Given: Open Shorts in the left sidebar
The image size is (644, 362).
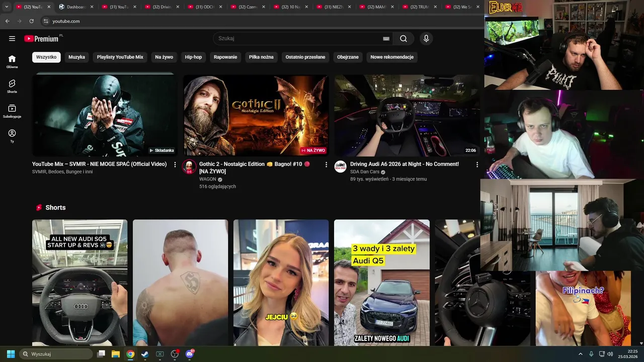Looking at the screenshot, I should 12,86.
